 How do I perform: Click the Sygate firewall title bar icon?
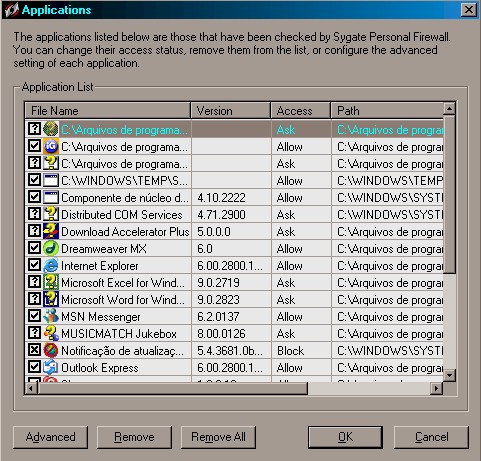tap(11, 10)
